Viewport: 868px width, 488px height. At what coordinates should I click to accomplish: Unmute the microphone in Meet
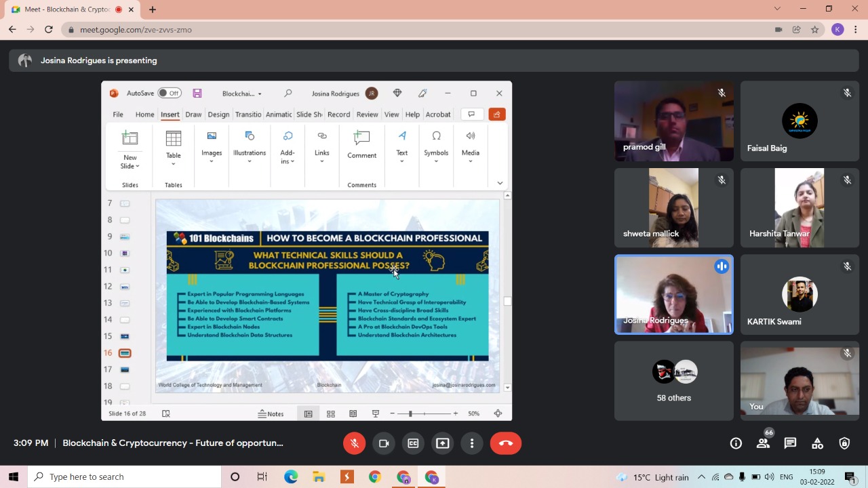(x=354, y=443)
